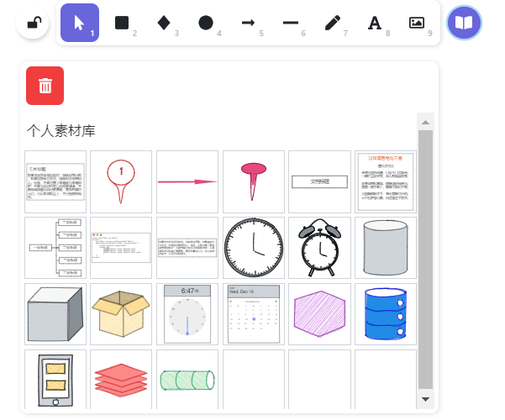This screenshot has height=420, width=505.
Task: Select the Insert image tool
Action: tap(417, 23)
